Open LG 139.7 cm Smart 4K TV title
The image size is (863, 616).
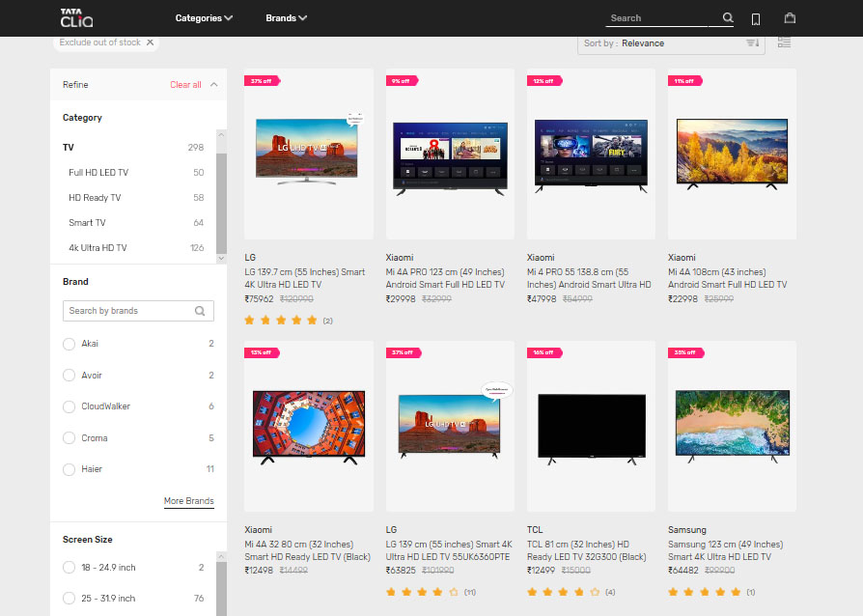tap(305, 278)
